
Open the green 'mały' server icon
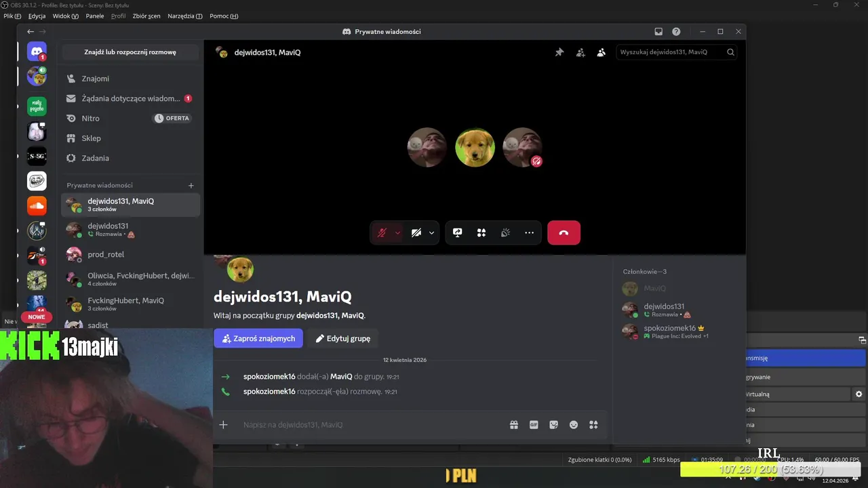(x=37, y=106)
